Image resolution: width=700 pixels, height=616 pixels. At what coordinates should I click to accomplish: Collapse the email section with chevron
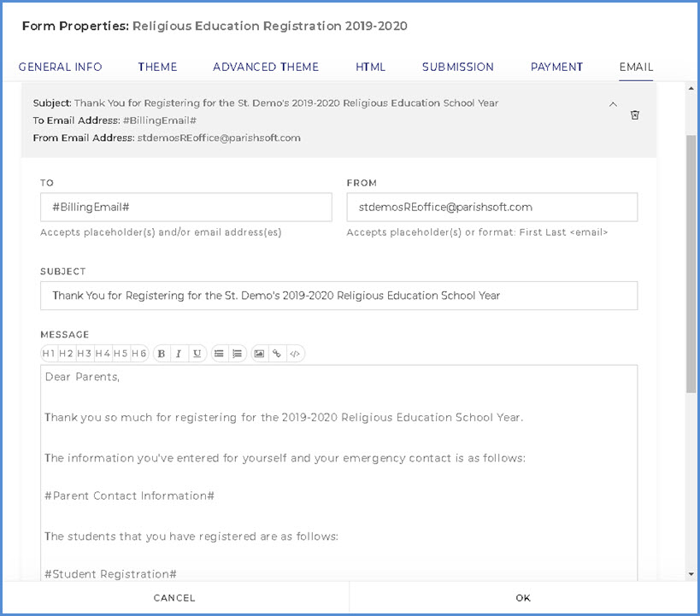[613, 104]
